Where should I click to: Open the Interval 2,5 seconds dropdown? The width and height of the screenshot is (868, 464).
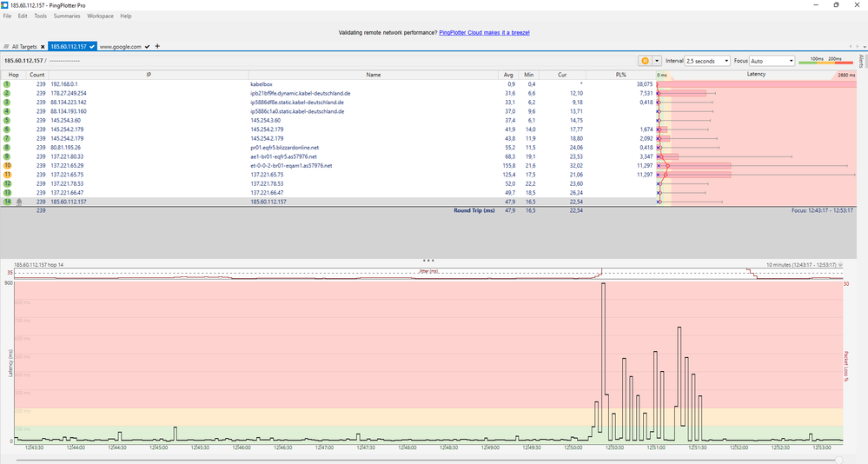tap(705, 61)
